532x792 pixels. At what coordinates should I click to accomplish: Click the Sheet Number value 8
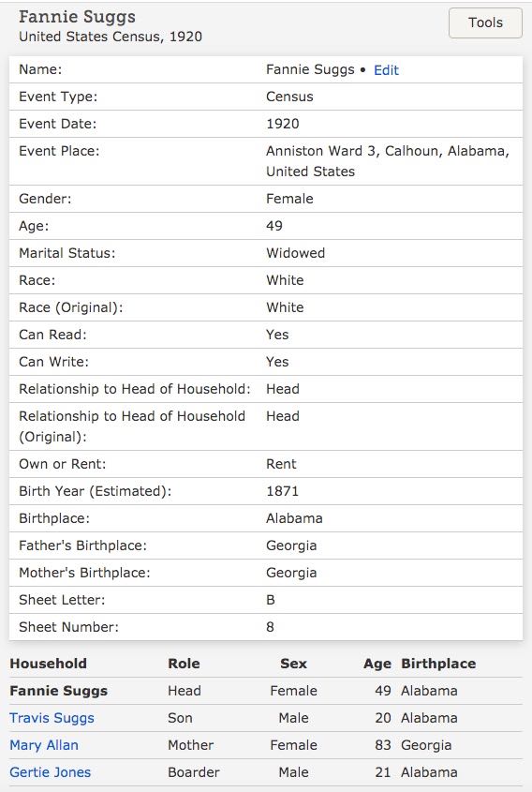[270, 627]
